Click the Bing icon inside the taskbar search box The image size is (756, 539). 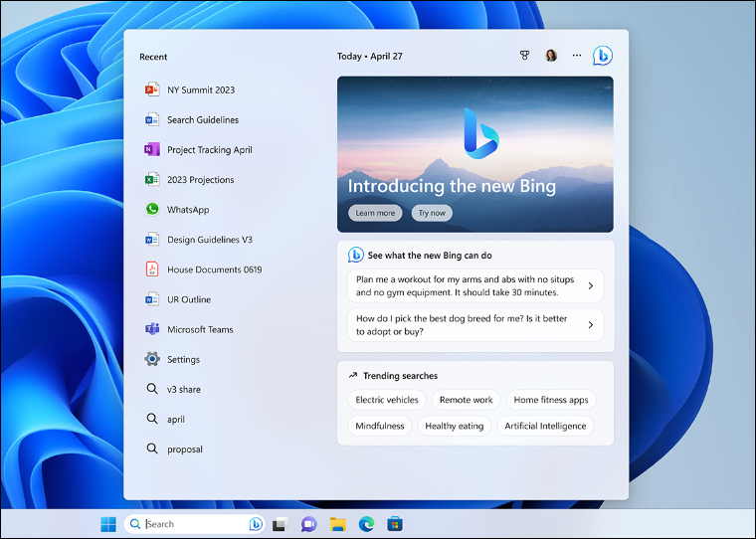point(256,523)
